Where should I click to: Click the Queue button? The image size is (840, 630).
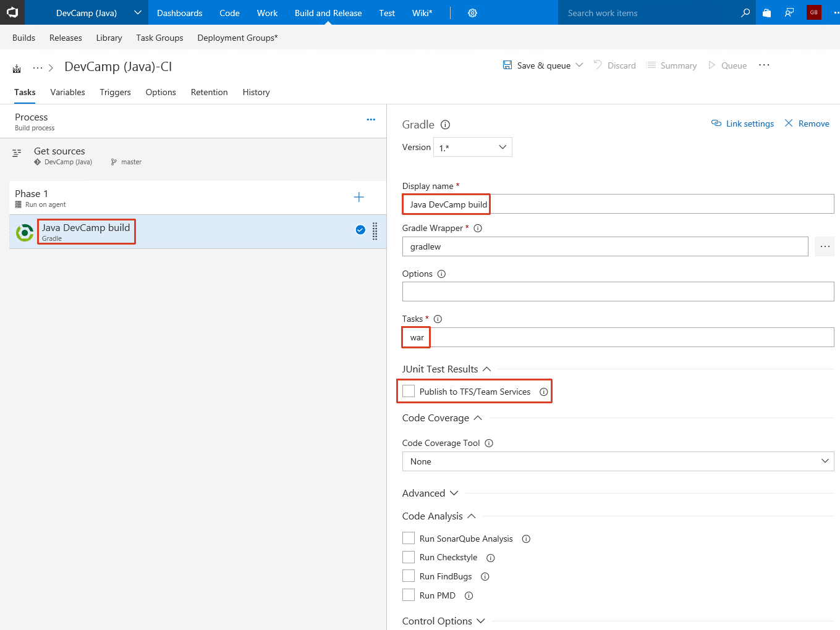coord(728,65)
